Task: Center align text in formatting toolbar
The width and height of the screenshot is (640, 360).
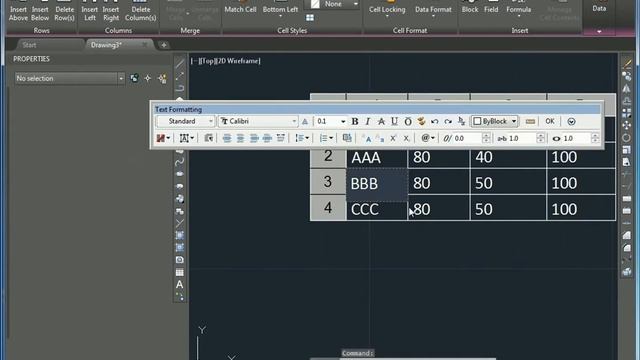Action: click(240, 138)
